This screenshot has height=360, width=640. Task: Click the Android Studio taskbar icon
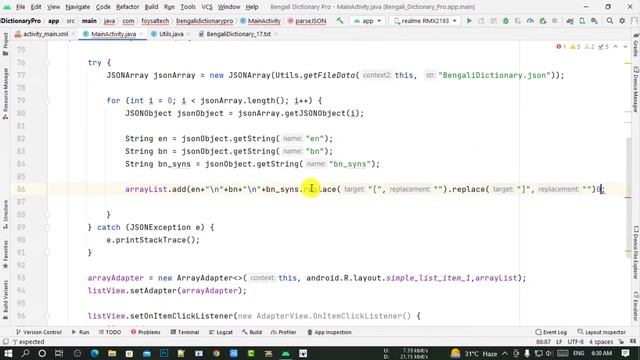pos(286,353)
